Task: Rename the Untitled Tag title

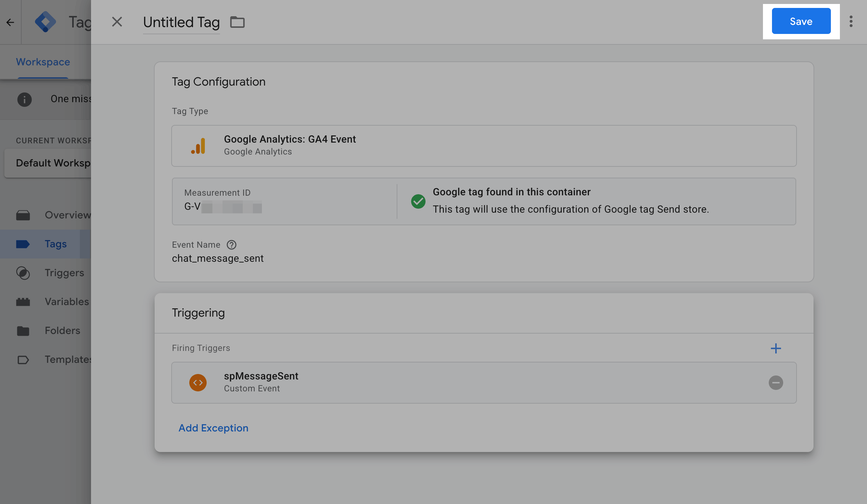Action: tap(181, 22)
